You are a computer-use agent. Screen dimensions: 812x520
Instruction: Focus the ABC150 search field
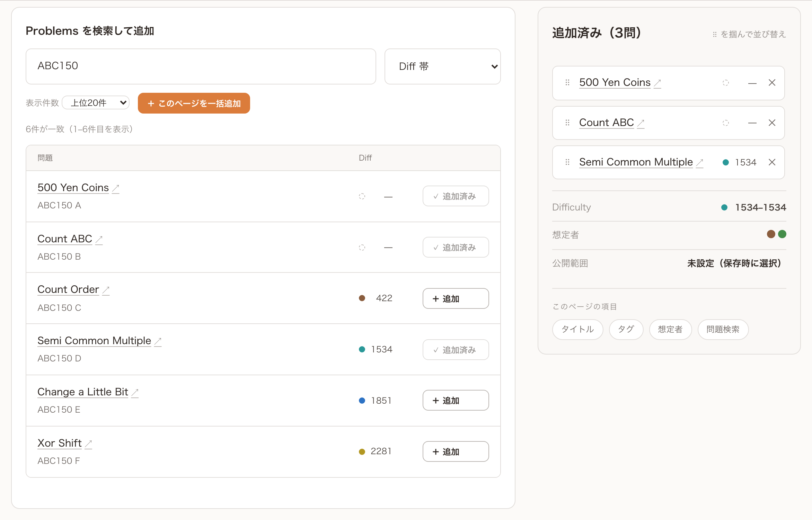pyautogui.click(x=201, y=66)
